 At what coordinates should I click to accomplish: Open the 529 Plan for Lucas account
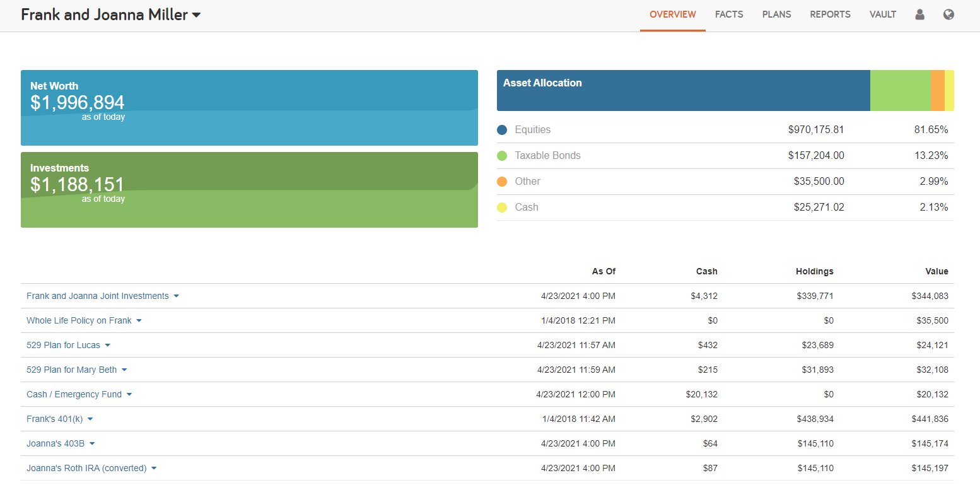(62, 345)
